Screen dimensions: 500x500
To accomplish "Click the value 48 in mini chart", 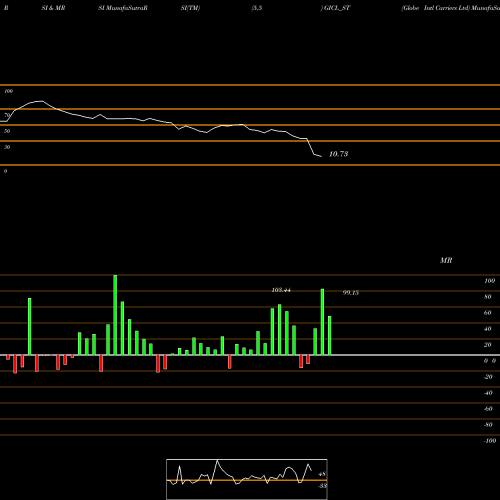I will click(x=322, y=474).
